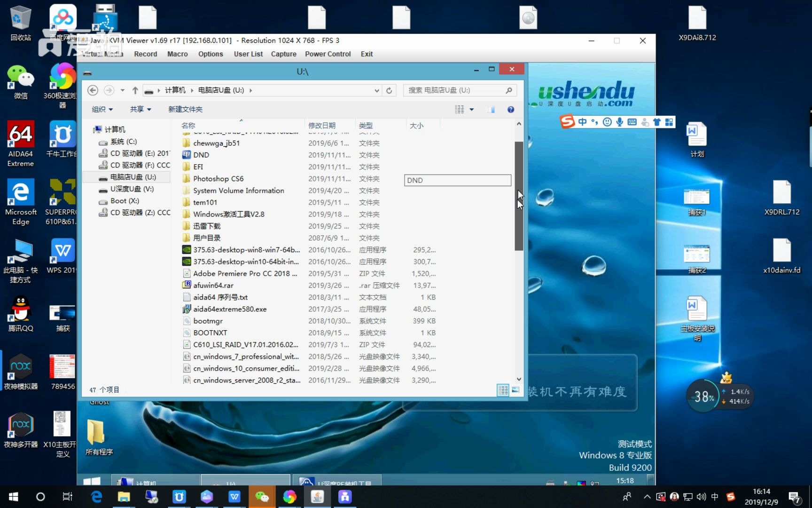Select aida64extreme580.exe file
Screen dimensions: 812x508
click(230, 309)
